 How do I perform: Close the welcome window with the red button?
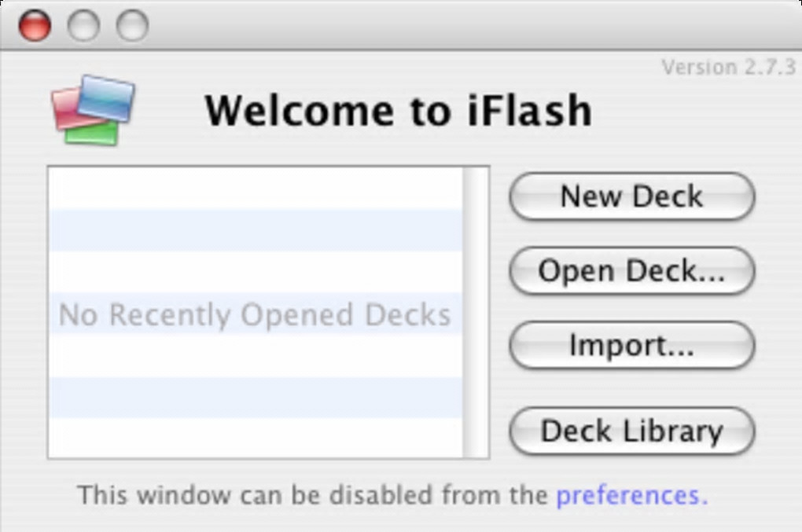34,26
